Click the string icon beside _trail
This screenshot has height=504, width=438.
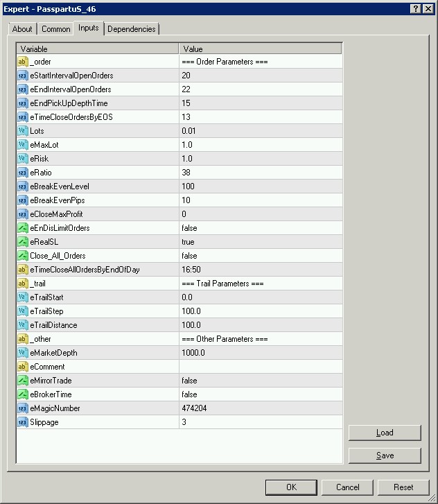click(22, 283)
